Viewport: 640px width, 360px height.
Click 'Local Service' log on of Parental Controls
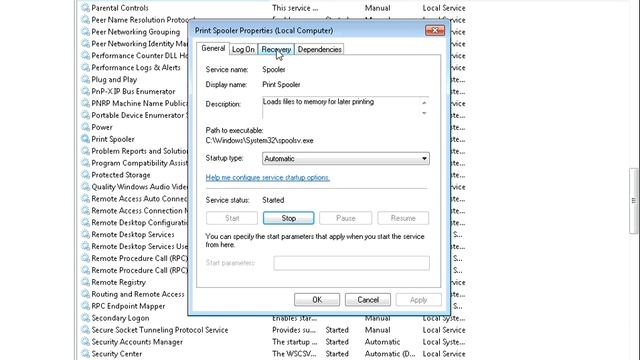tap(444, 8)
